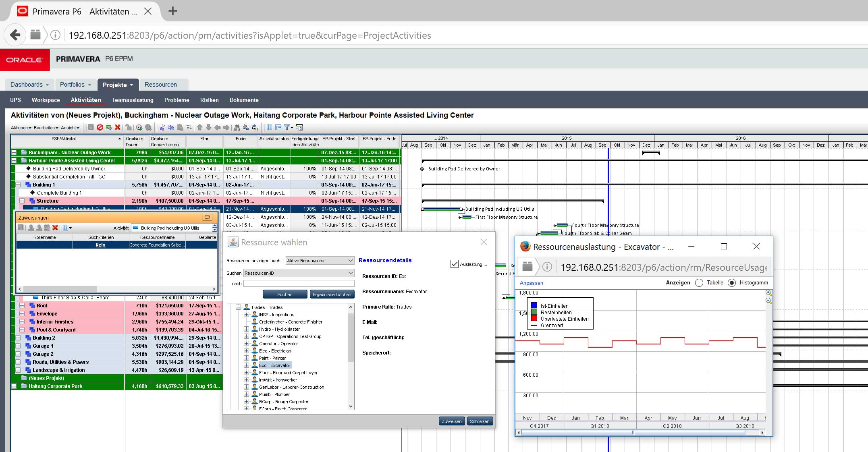The image size is (868, 452).
Task: Click the nach search input field
Action: [299, 284]
